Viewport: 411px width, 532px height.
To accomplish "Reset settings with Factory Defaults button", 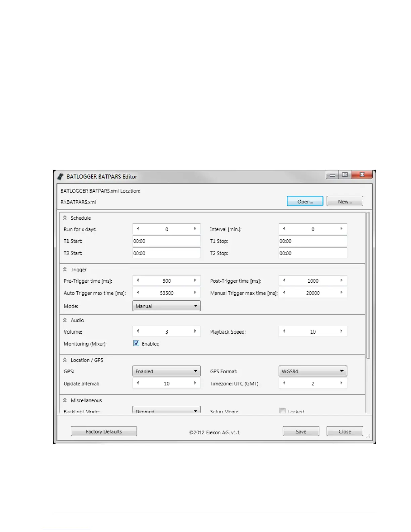I will tap(104, 431).
